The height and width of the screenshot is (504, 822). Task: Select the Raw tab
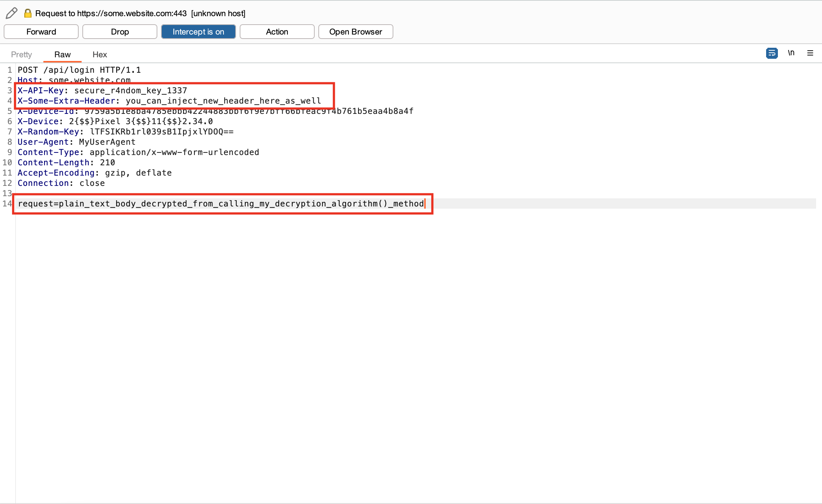(x=62, y=54)
